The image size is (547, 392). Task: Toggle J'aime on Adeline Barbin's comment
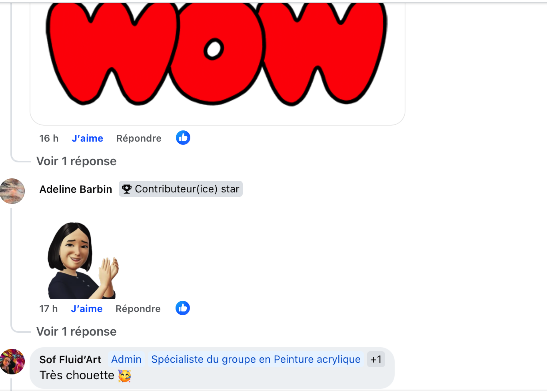87,309
